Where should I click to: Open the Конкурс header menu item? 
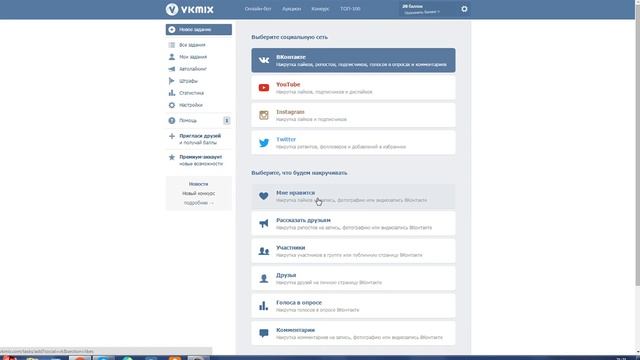(320, 9)
